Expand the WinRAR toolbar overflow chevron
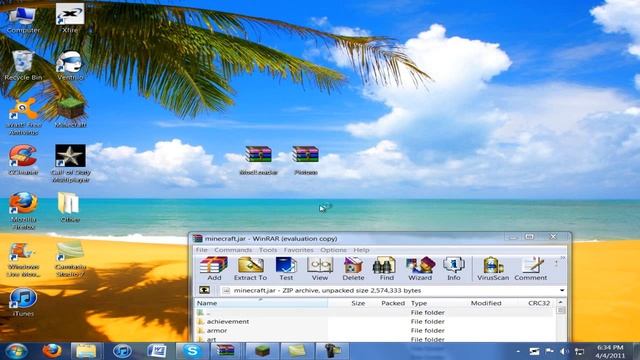 click(562, 258)
